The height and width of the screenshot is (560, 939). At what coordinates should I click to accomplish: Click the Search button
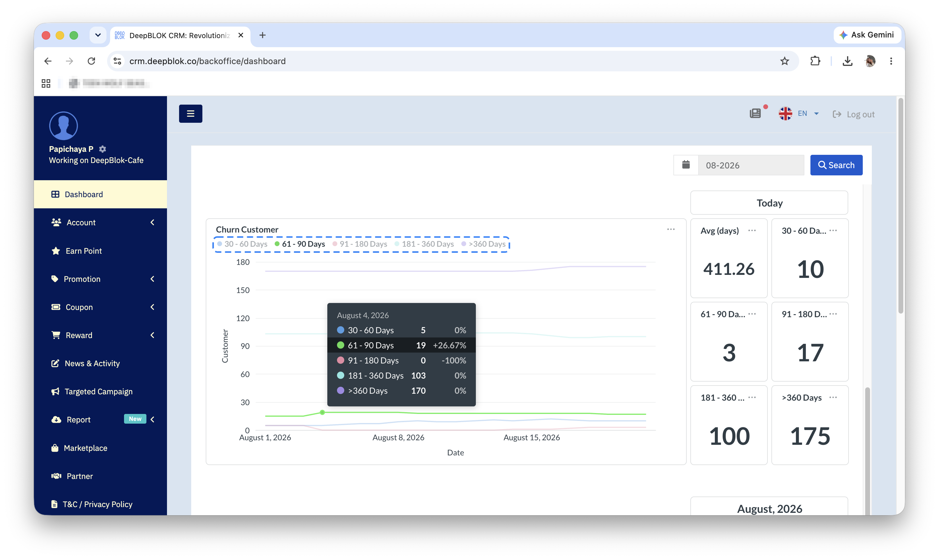836,165
